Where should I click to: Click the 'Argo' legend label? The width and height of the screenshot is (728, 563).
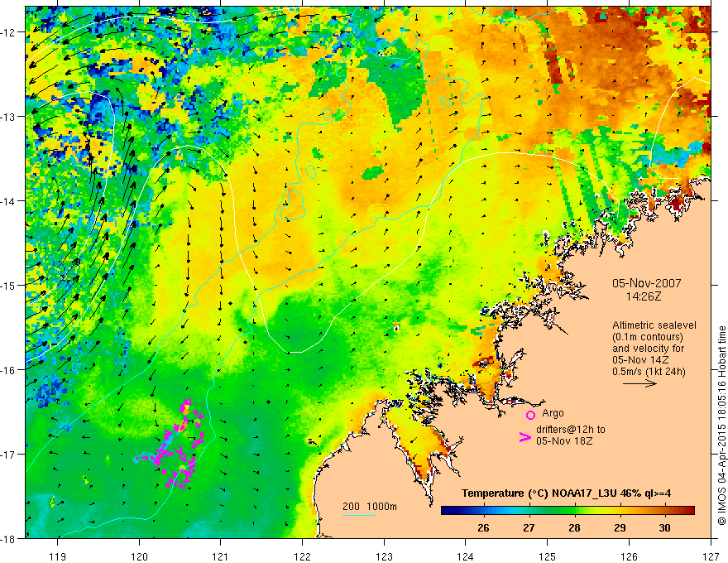(553, 413)
